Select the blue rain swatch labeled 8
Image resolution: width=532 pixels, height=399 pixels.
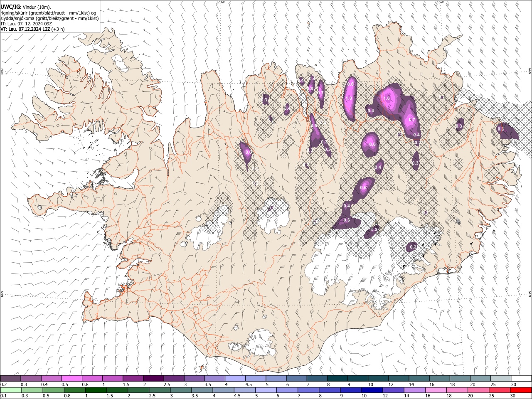[x=330, y=390]
